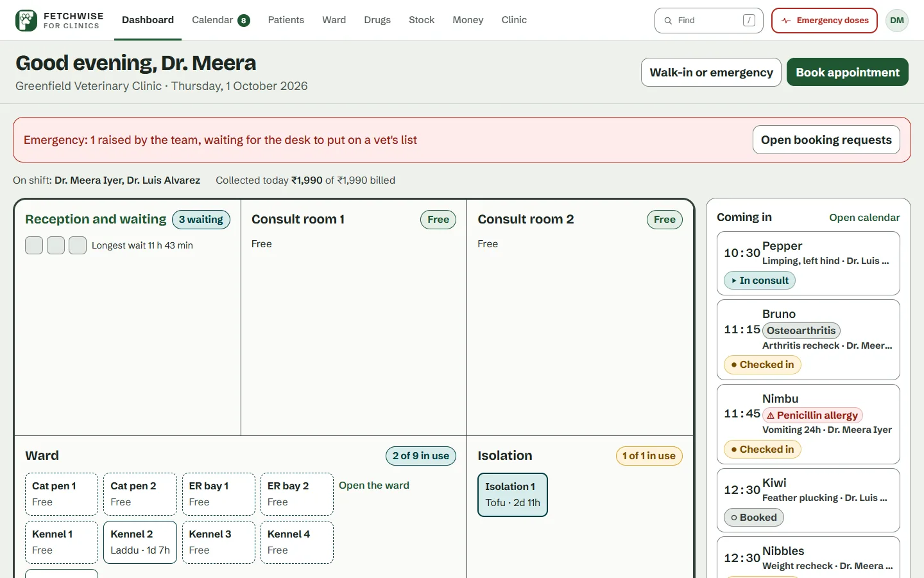The width and height of the screenshot is (924, 578).
Task: Click the Reception and waiting heading
Action: (96, 219)
